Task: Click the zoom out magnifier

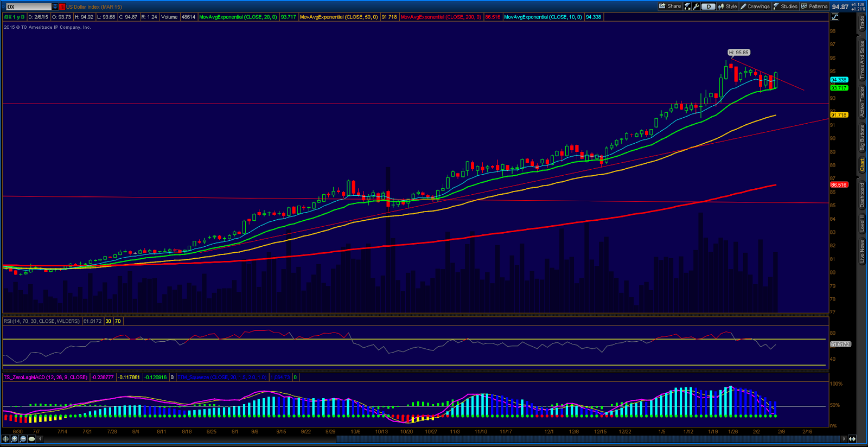Action: click(x=23, y=439)
